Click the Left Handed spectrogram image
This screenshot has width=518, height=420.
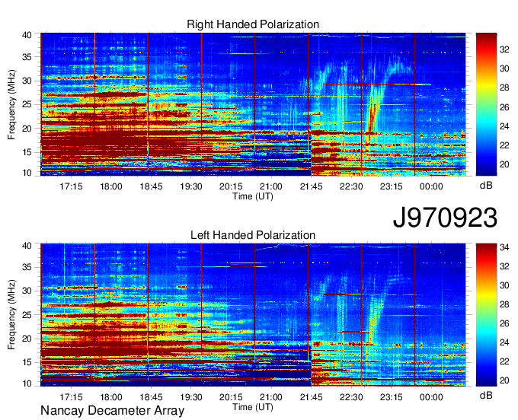253,315
